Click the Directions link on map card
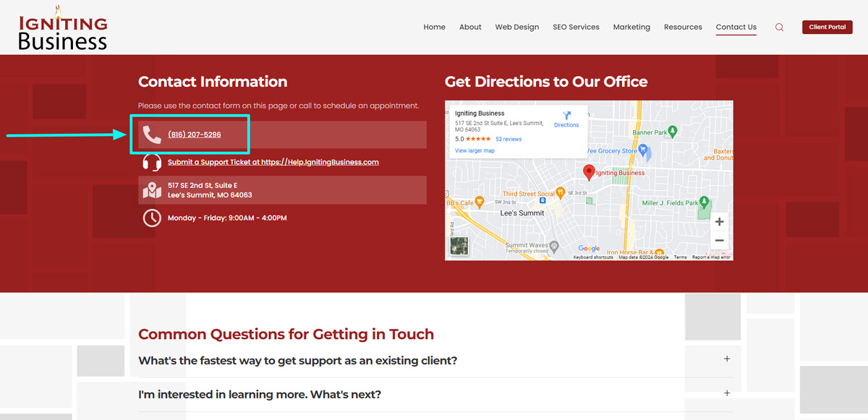Image resolution: width=868 pixels, height=420 pixels. click(x=566, y=125)
